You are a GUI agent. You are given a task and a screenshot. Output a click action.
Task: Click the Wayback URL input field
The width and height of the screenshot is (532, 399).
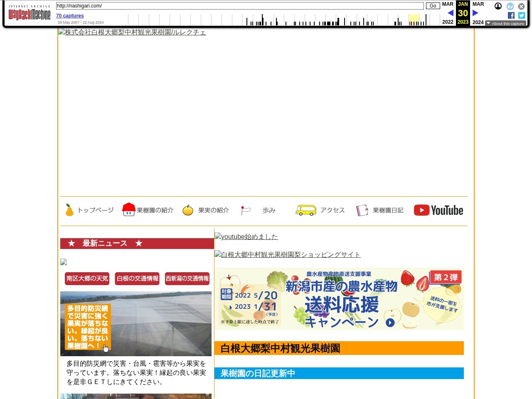(x=239, y=6)
